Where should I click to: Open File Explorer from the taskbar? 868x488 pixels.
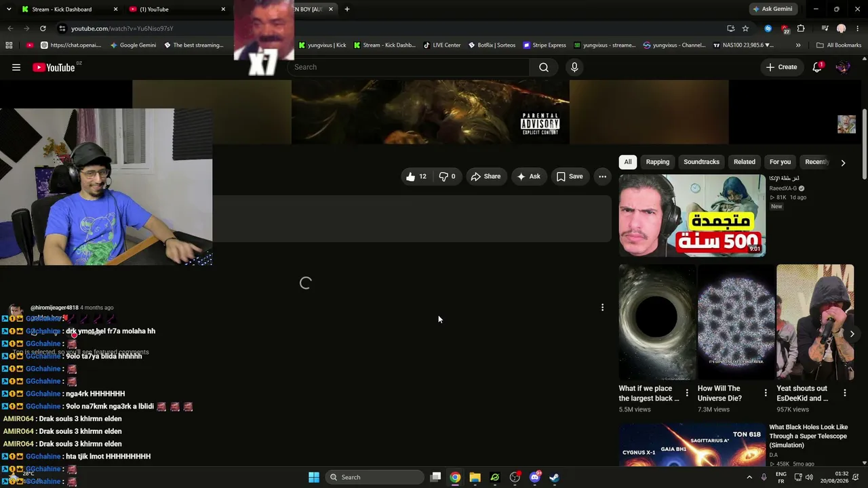click(475, 477)
